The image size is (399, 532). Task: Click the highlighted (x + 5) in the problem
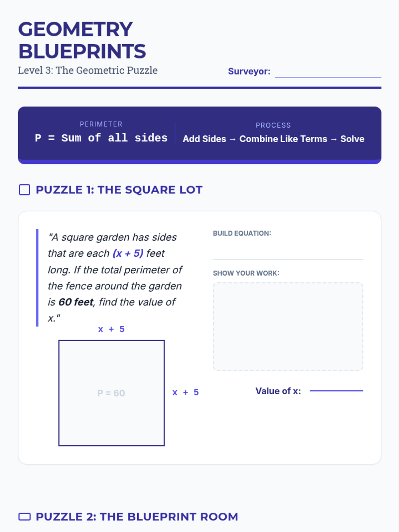(128, 253)
